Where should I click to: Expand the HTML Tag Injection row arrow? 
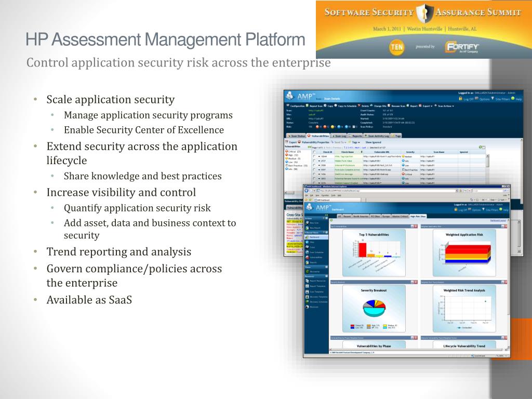tap(320, 156)
